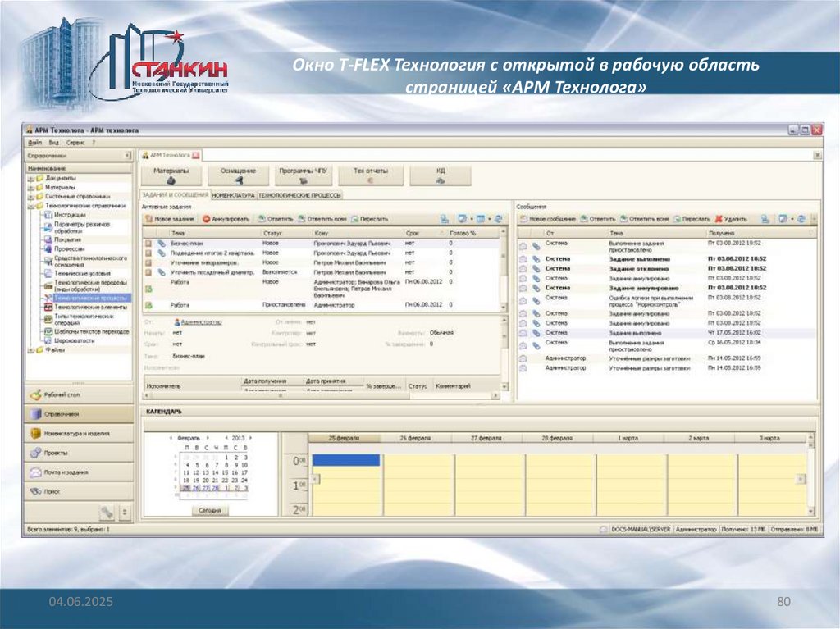Select Технологические элементы in the tree
840x629 pixels.
tap(90, 308)
